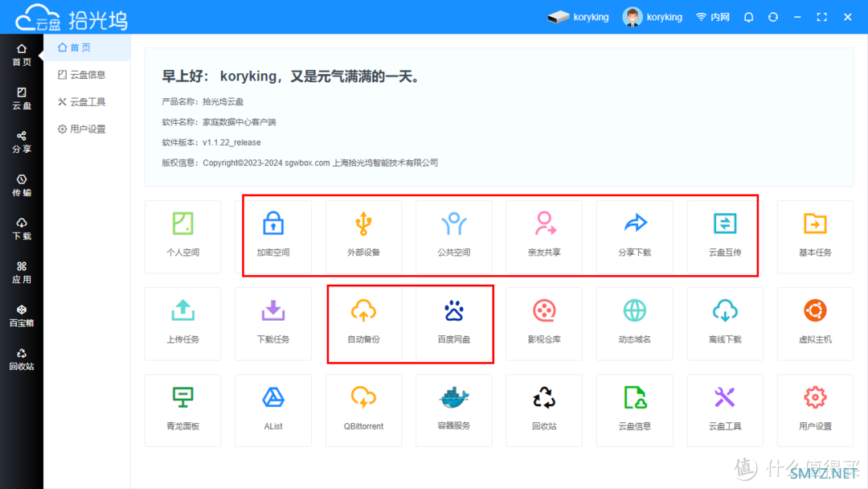The width and height of the screenshot is (868, 489).
Task: Open the 动态域名 dynamic DNS tile
Action: (634, 323)
